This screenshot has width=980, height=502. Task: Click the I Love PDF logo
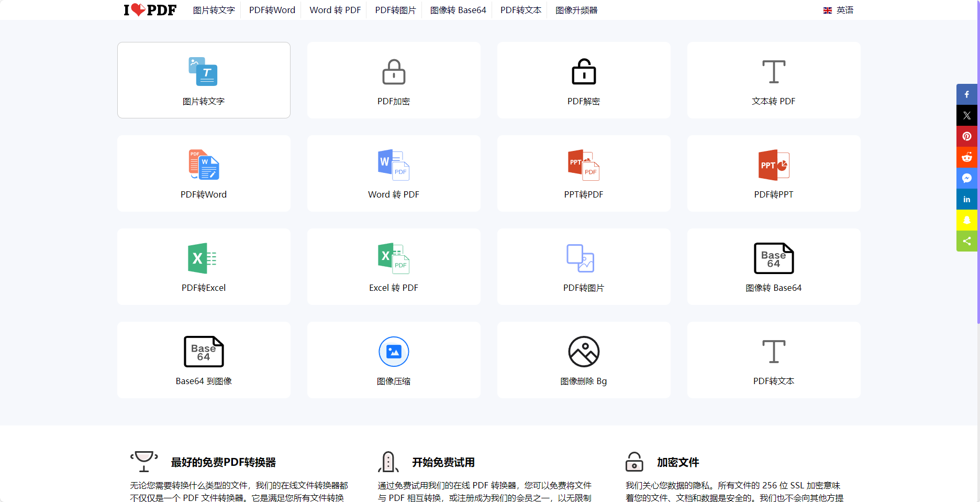click(x=150, y=10)
